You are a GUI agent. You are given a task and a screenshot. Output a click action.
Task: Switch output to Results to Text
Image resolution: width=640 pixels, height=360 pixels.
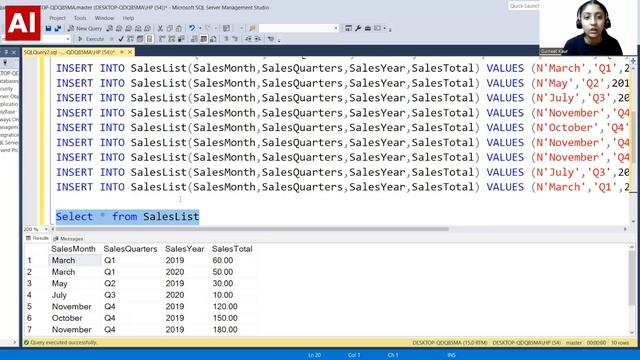[194, 39]
